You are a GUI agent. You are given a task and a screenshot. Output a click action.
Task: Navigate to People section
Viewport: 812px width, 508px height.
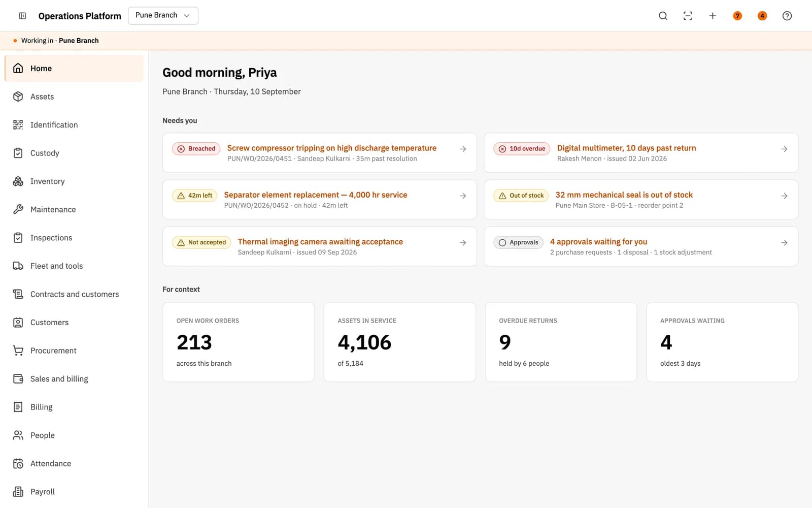[74, 435]
